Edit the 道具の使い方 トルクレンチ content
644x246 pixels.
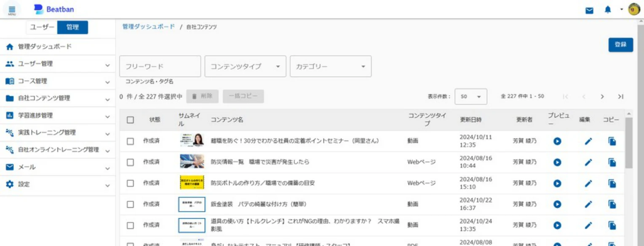point(588,225)
